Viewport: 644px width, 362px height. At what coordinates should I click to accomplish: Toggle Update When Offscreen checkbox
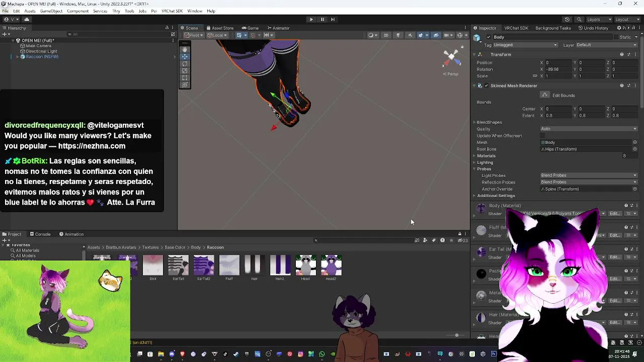coord(542,136)
